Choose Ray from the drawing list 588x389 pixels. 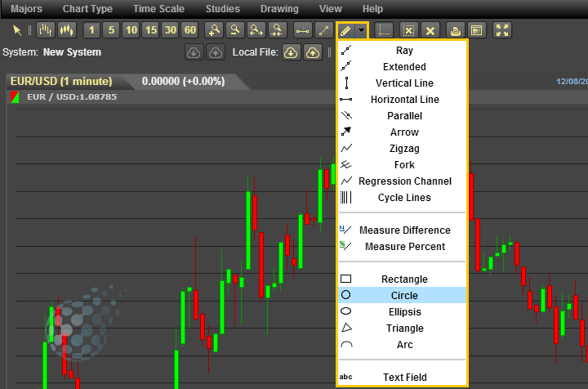(x=402, y=51)
